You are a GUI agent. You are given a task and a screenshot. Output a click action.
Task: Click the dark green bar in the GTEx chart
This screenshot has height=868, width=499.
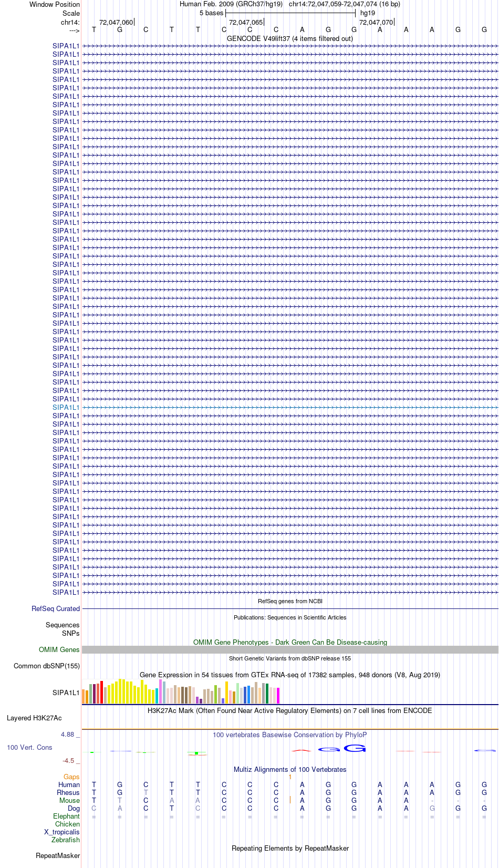pos(267,694)
